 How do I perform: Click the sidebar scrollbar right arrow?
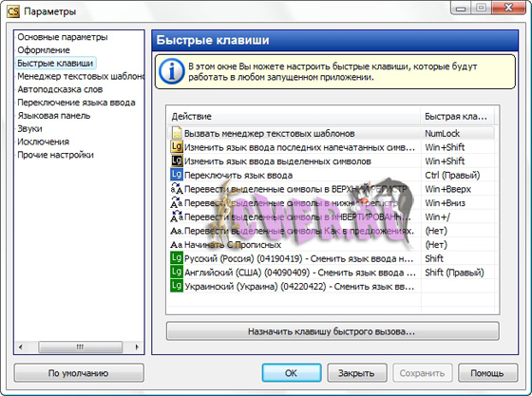[137, 347]
